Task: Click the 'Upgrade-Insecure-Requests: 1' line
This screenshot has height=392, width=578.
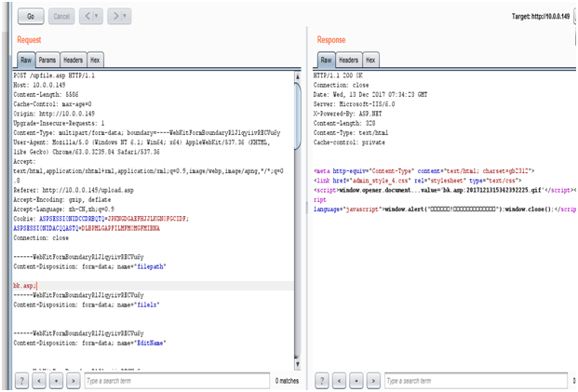Action: point(59,123)
